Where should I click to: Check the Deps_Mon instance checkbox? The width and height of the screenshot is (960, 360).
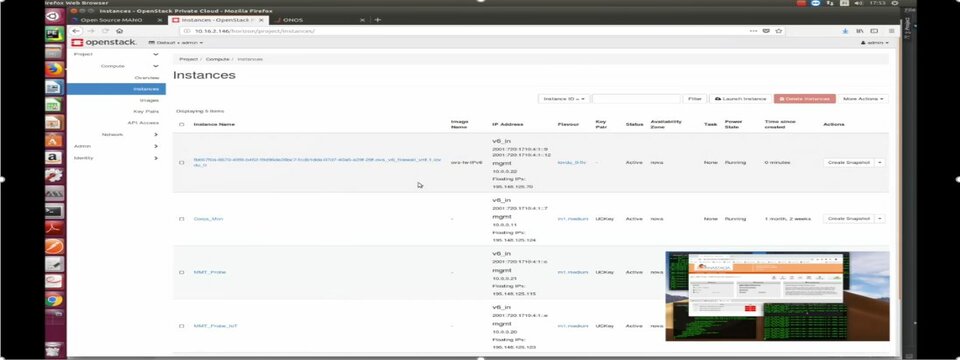[x=181, y=219]
